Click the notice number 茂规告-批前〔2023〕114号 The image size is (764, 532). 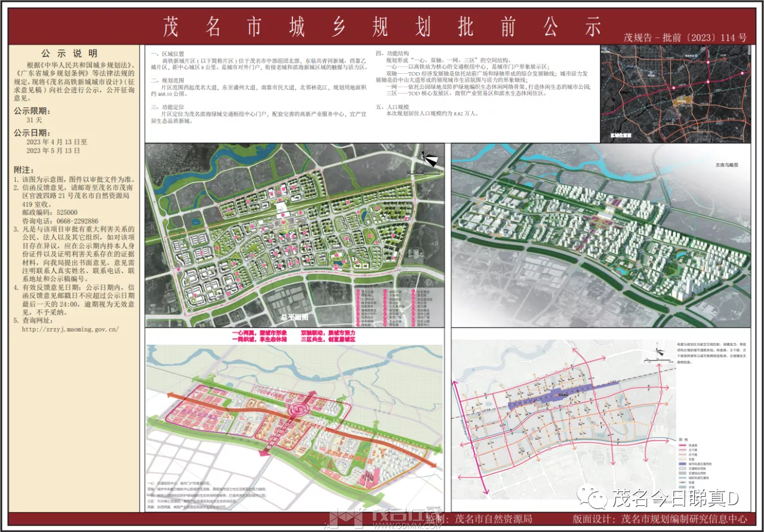click(685, 38)
